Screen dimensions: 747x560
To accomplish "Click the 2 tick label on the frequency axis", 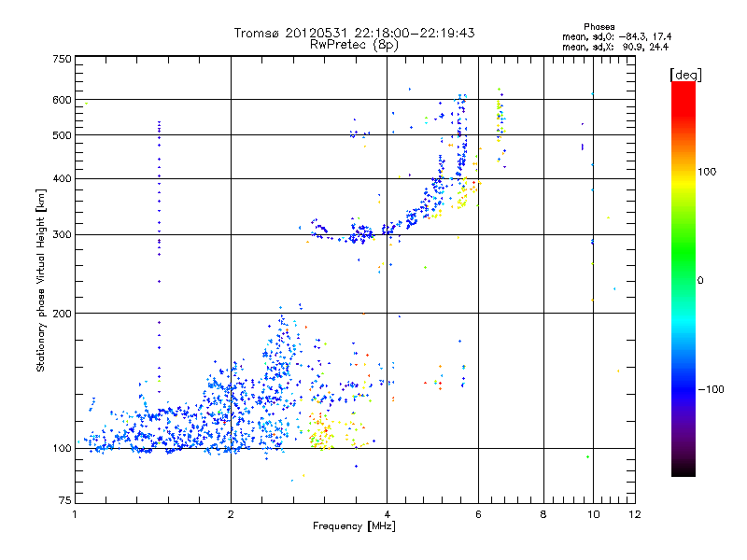I will tap(231, 514).
